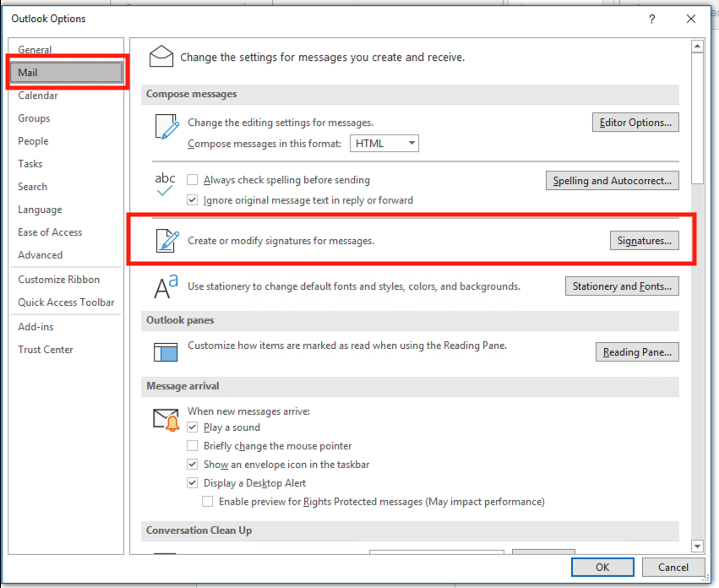The height and width of the screenshot is (588, 719).
Task: Open Editor Options
Action: pyautogui.click(x=635, y=122)
